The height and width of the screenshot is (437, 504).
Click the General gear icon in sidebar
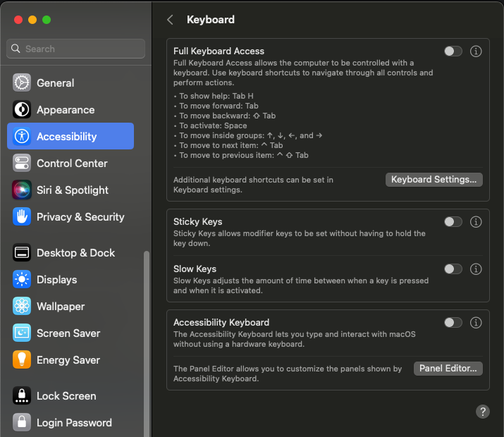[x=22, y=82]
